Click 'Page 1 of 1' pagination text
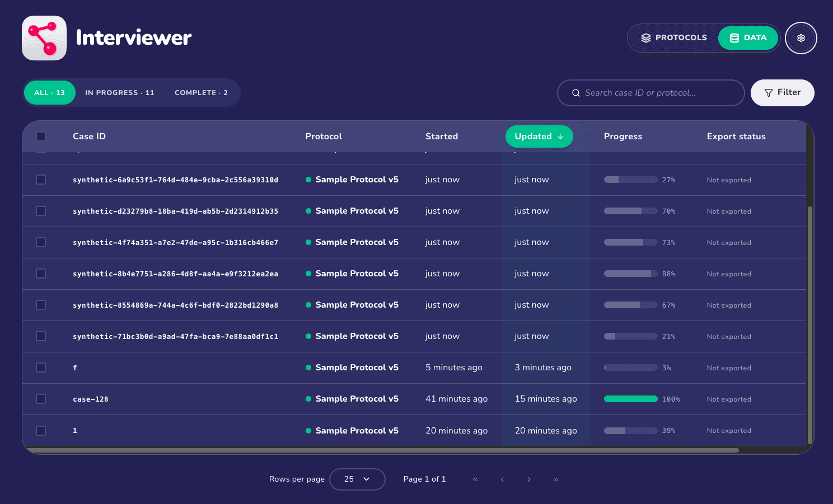Viewport: 833px width, 504px height. click(x=424, y=479)
